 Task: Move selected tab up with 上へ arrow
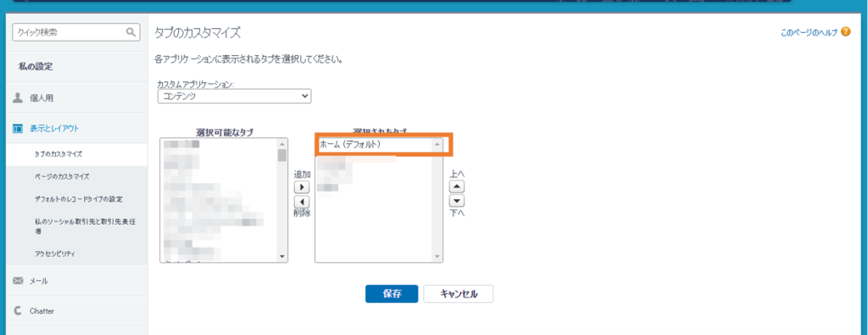[457, 187]
